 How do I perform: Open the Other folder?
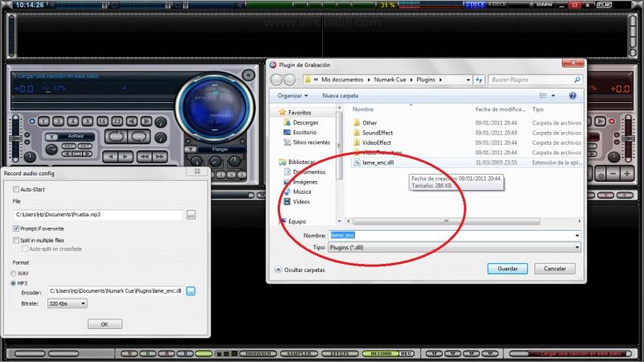pyautogui.click(x=369, y=123)
